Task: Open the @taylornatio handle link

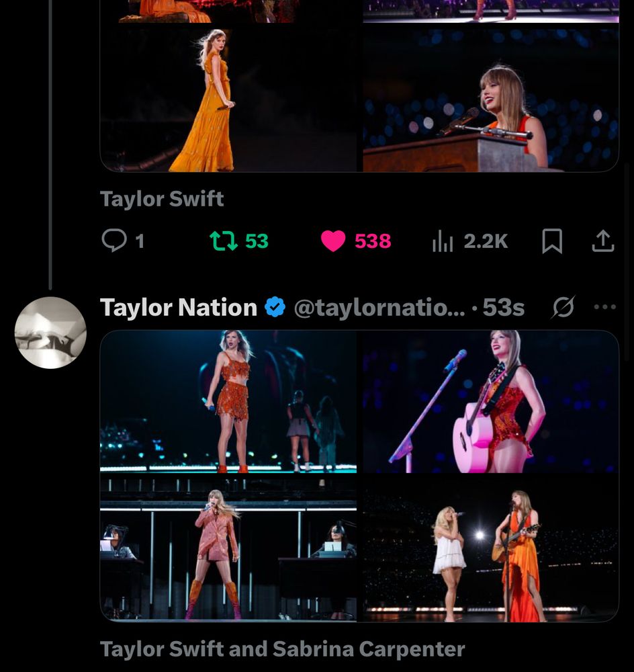Action: pyautogui.click(x=379, y=307)
